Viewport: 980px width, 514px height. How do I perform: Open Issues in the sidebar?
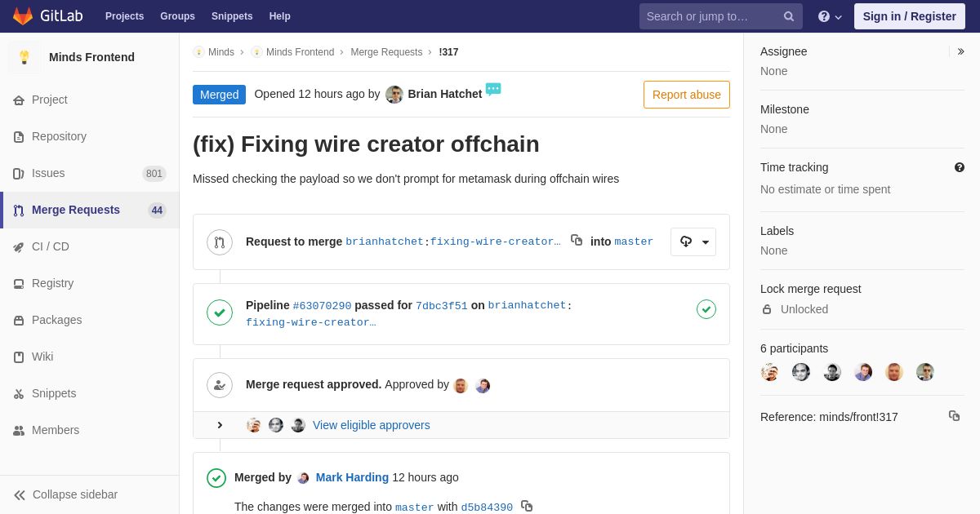click(90, 173)
